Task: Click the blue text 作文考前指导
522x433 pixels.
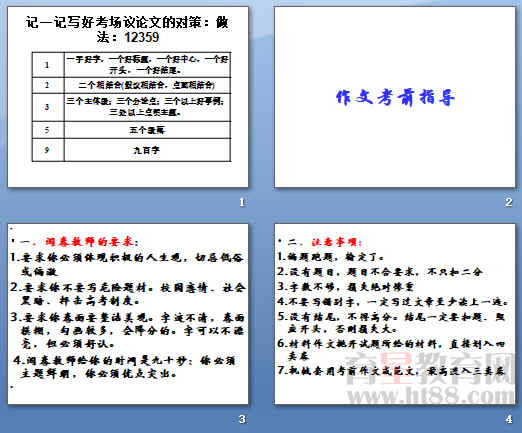Action: tap(395, 97)
